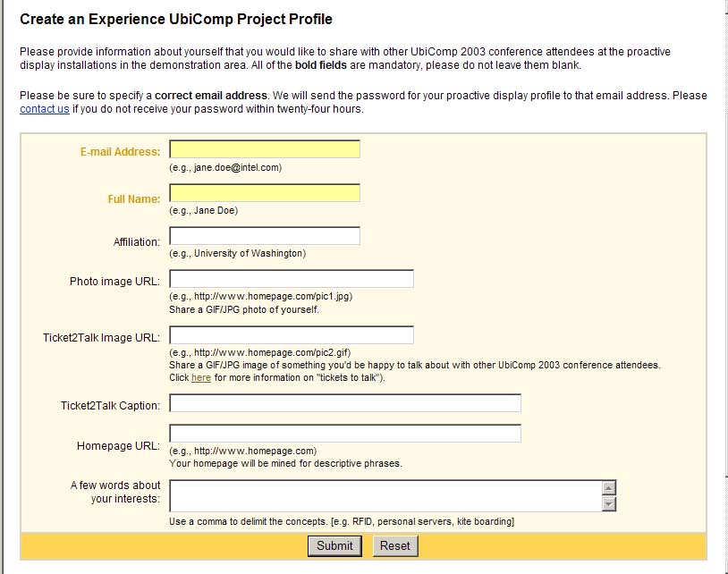The image size is (728, 574).
Task: Click the 'Affiliation:' label text
Action: click(137, 241)
